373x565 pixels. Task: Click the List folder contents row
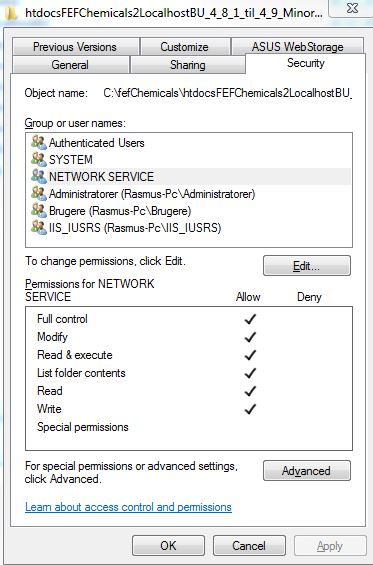coord(188,373)
